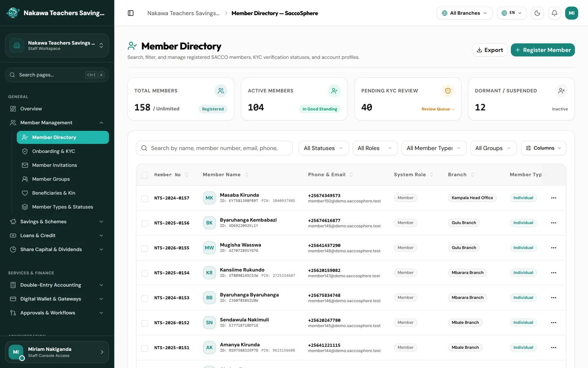
Task: Click the Export button
Action: 490,50
